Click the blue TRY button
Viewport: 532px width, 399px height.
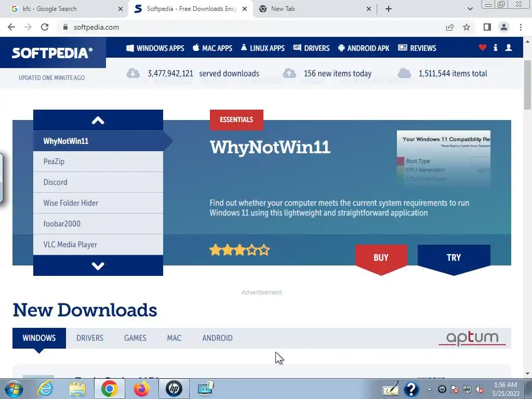pos(454,259)
